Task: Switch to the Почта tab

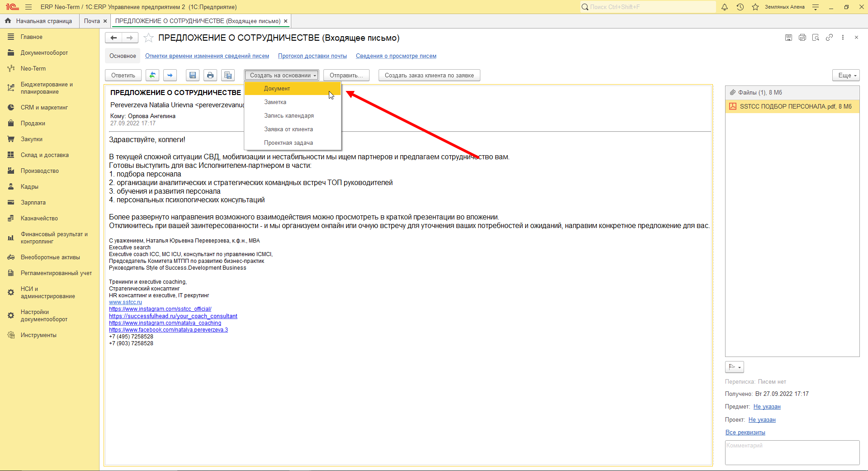Action: click(92, 21)
